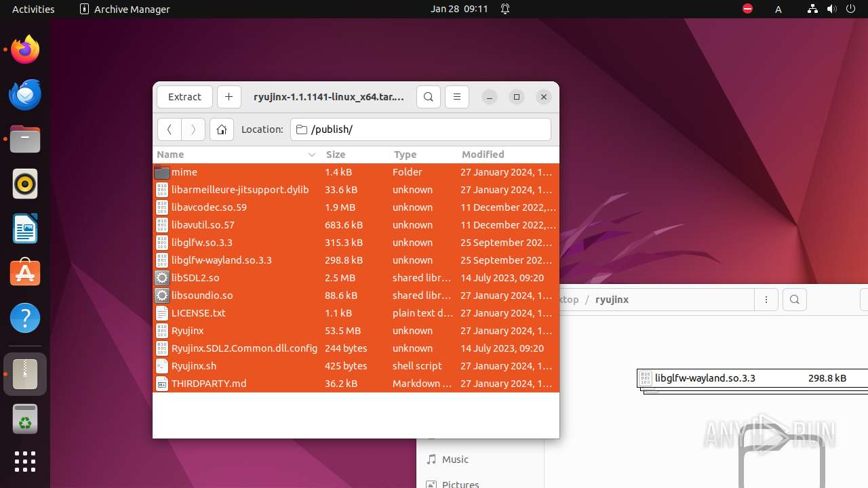Show Applications grid
The height and width of the screenshot is (488, 868).
(25, 462)
